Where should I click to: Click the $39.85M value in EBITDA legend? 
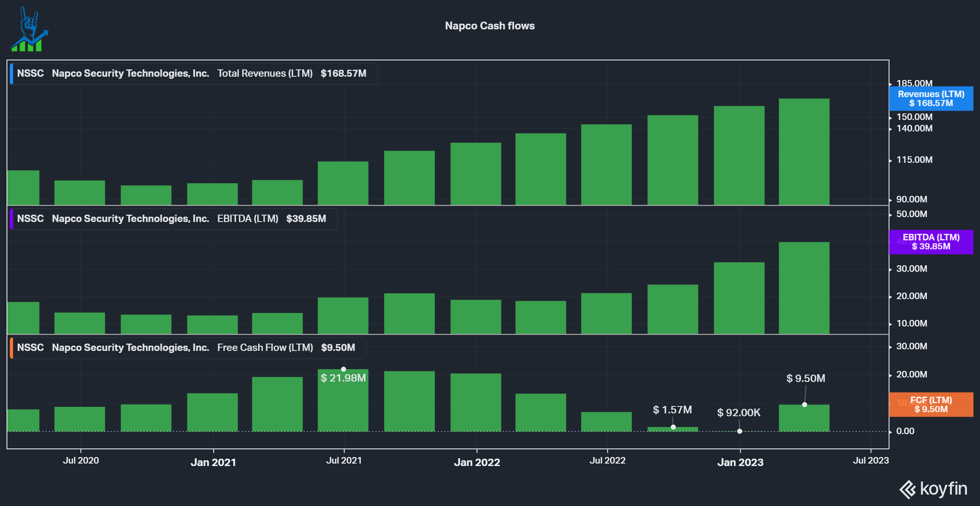point(306,219)
